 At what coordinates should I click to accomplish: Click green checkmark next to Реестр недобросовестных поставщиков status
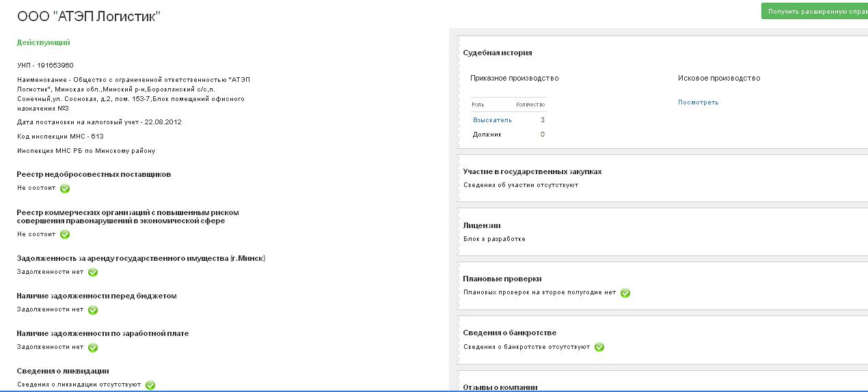click(65, 188)
